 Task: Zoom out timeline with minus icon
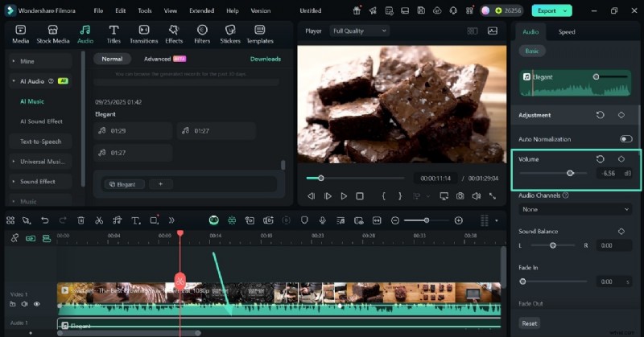[395, 220]
